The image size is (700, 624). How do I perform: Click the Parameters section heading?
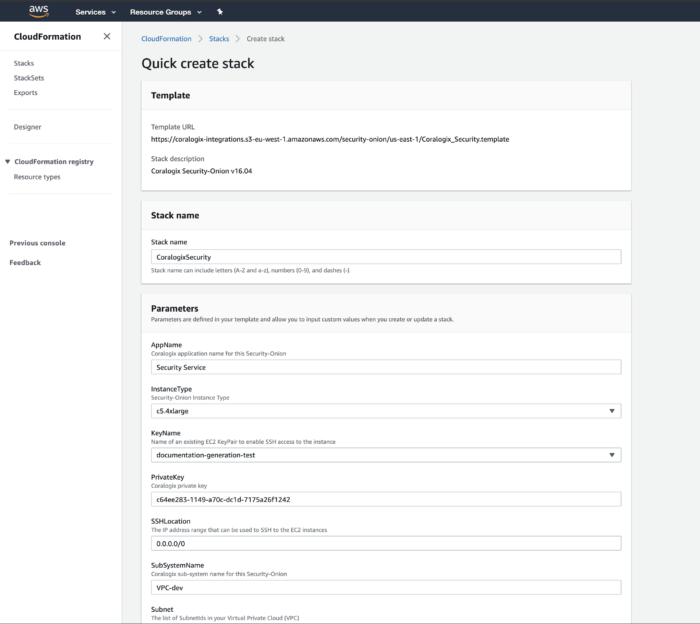point(175,308)
